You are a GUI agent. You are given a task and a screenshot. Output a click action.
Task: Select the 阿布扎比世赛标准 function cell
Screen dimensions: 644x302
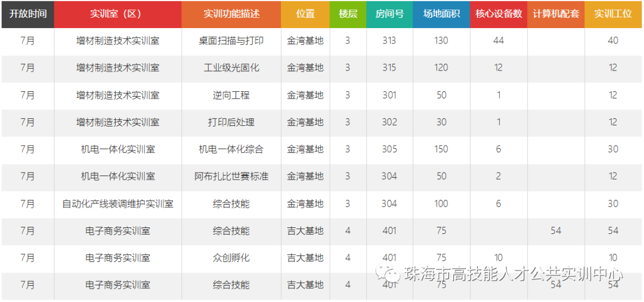[x=231, y=177]
